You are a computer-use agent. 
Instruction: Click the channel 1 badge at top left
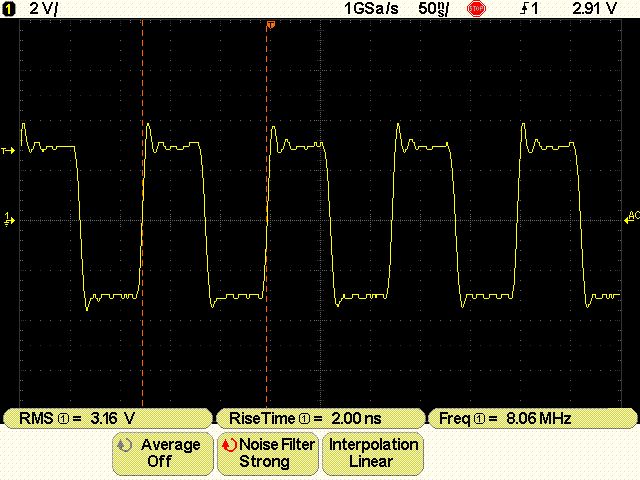pyautogui.click(x=8, y=9)
